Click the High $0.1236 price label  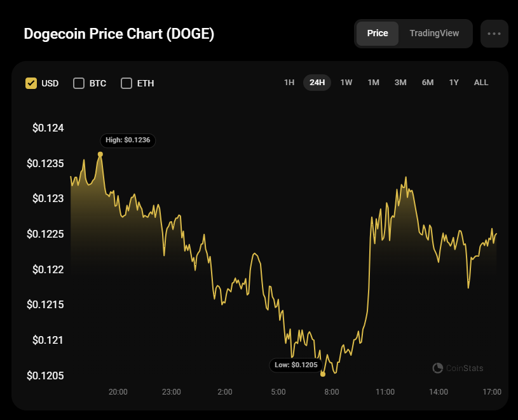pos(128,140)
